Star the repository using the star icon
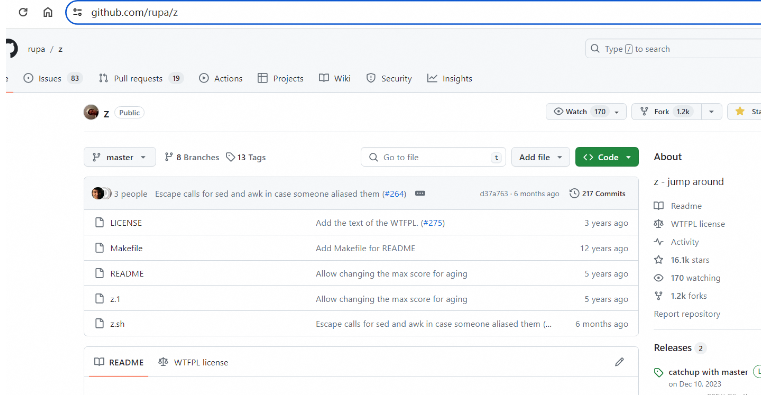Screen dimensions: 761x395 point(740,112)
